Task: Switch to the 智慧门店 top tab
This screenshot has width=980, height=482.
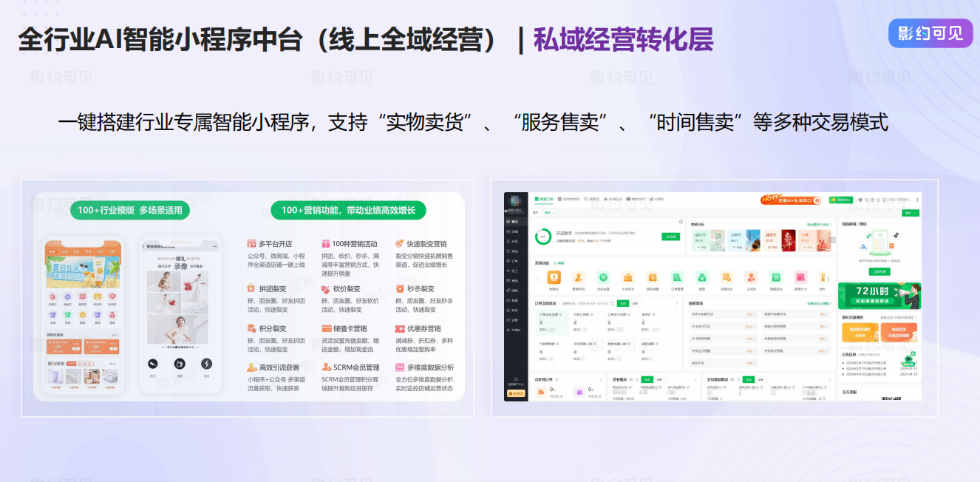Action: [x=544, y=199]
